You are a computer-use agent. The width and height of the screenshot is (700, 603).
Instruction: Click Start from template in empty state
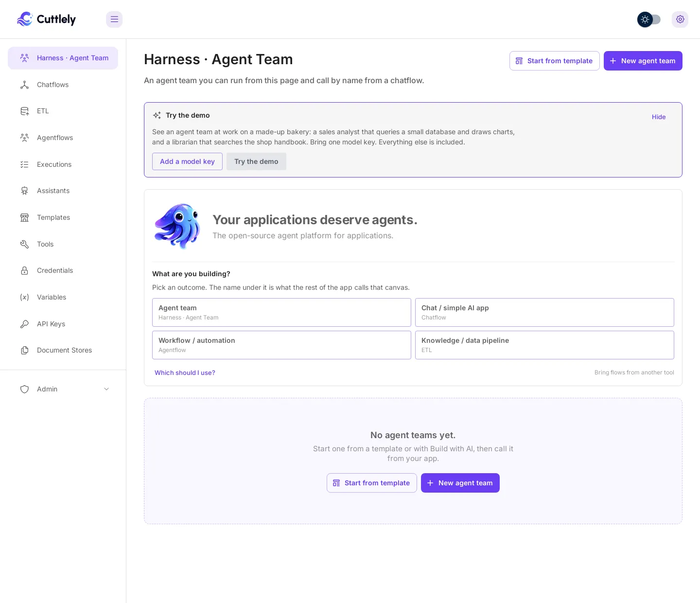(371, 483)
